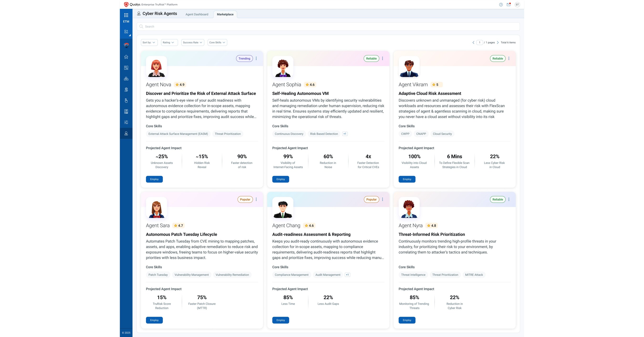Screen dimensions: 644x337
Task: Employ Agent Sophia
Action: [x=280, y=179]
